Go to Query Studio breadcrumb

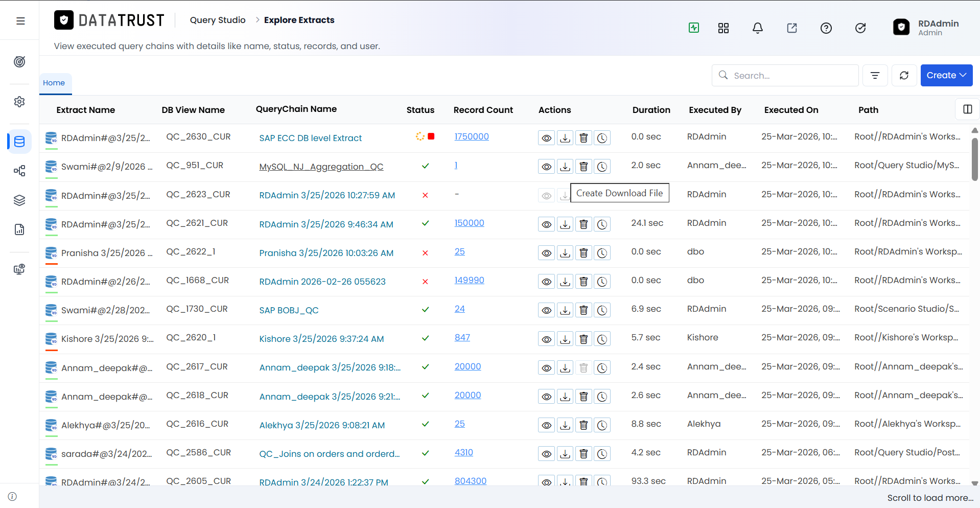coord(218,20)
